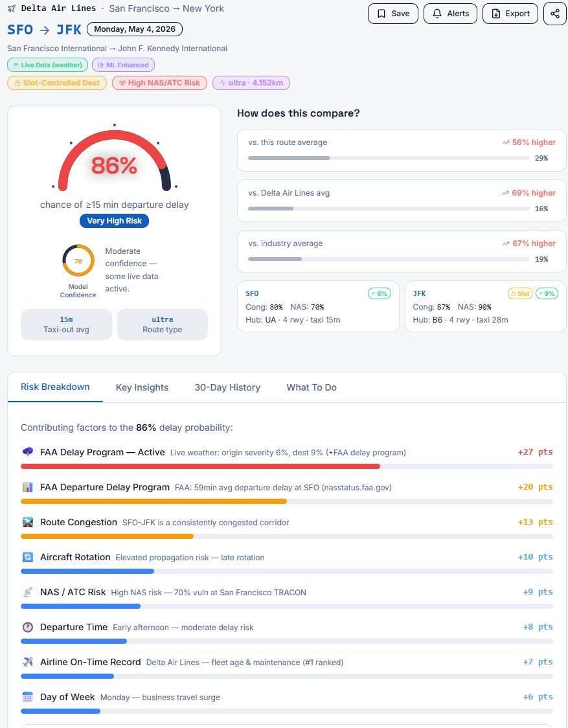This screenshot has height=728, width=568.
Task: Click the red FAA Delay Program bar
Action: 201,466
